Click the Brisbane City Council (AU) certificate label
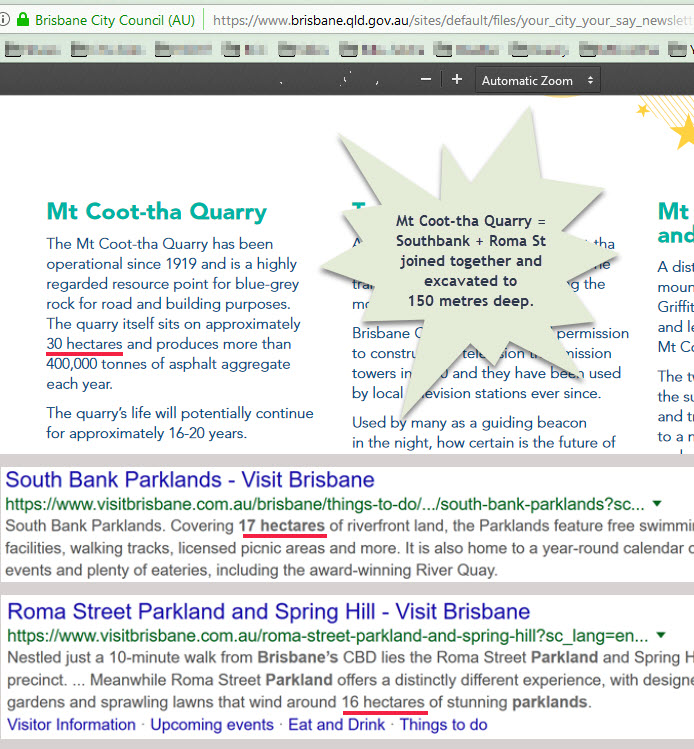The image size is (694, 749). point(115,20)
